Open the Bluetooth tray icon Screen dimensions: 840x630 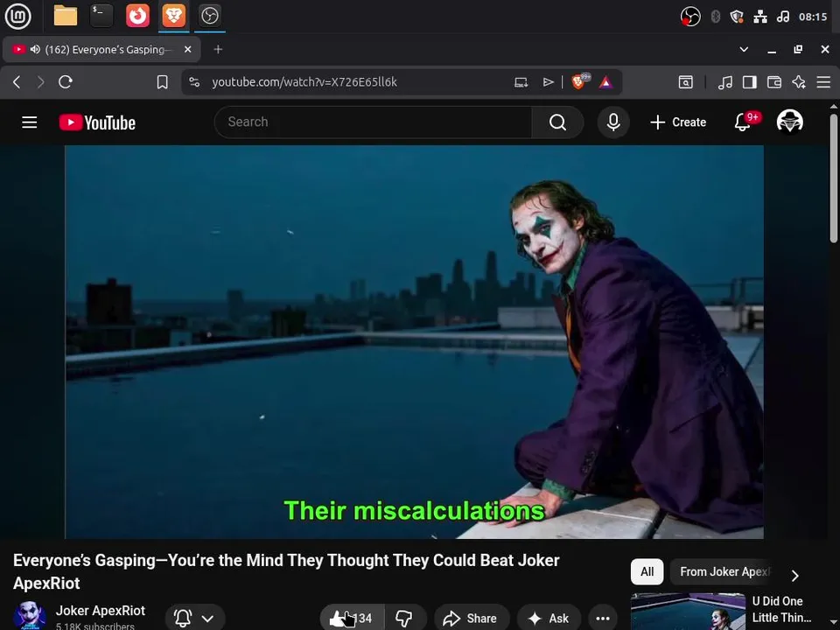715,17
